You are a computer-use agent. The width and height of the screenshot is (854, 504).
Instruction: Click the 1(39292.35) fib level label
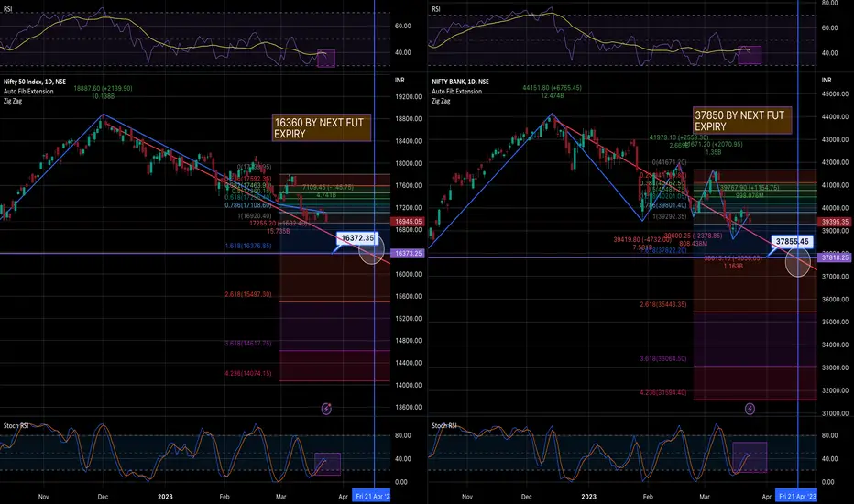(670, 217)
